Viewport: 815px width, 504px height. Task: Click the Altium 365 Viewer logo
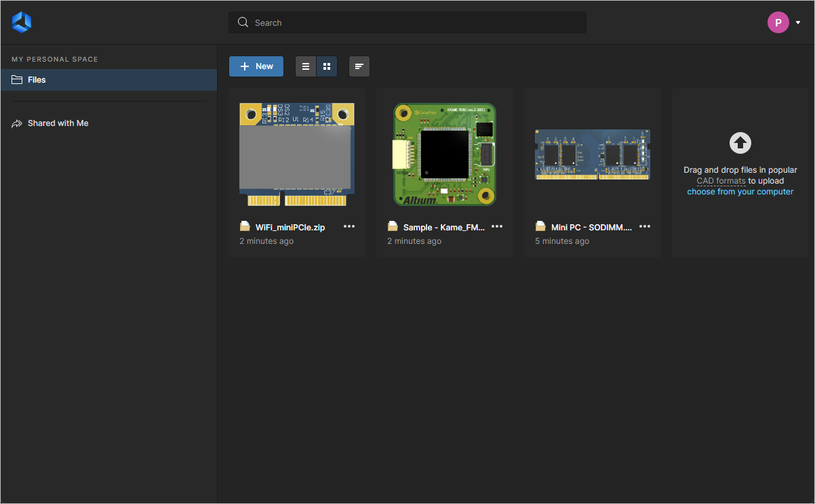(x=22, y=22)
